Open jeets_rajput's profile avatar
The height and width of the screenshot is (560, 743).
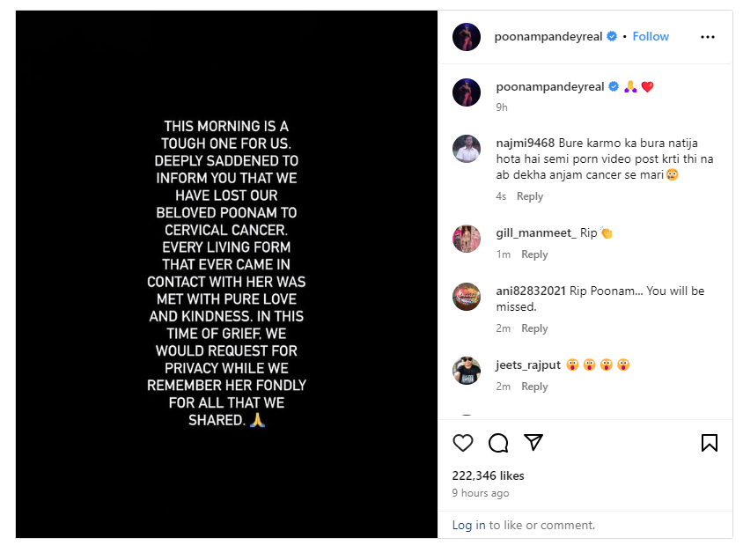pos(467,371)
